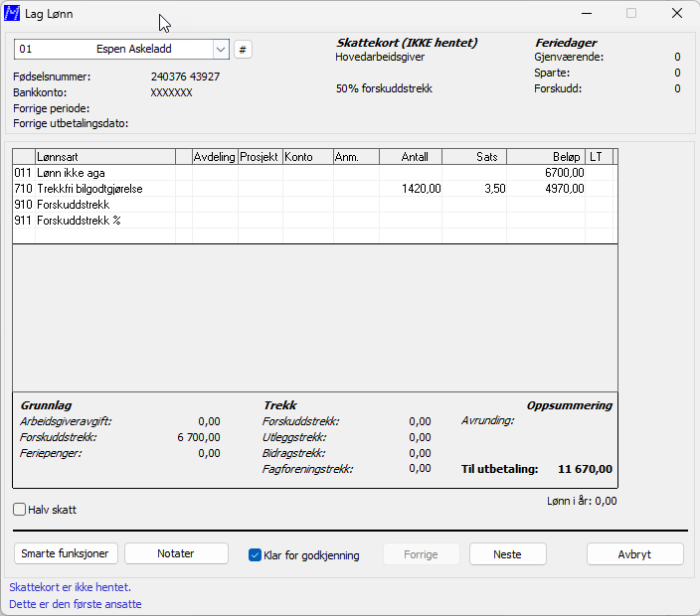Minimize the Lag Lønn window
Image resolution: width=700 pixels, height=616 pixels.
(x=587, y=13)
